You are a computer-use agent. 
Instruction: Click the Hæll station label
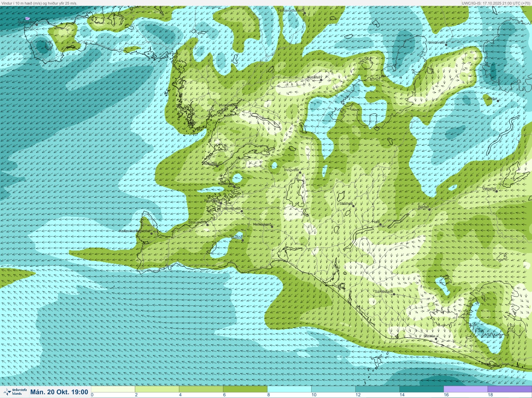[376, 222]
